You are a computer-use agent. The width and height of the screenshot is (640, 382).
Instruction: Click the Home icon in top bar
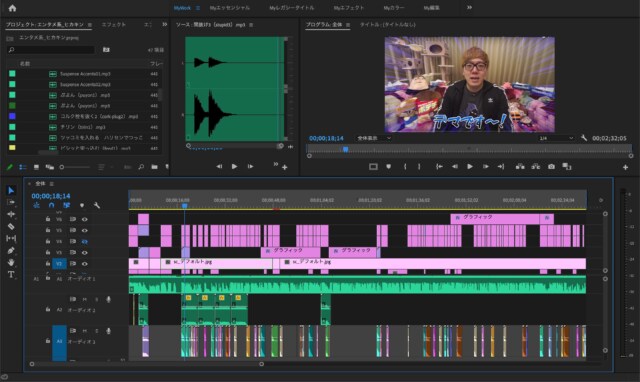[12, 8]
